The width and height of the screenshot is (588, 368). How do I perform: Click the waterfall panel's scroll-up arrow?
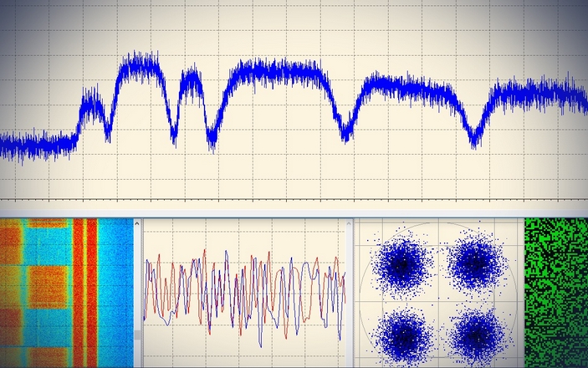coord(137,223)
